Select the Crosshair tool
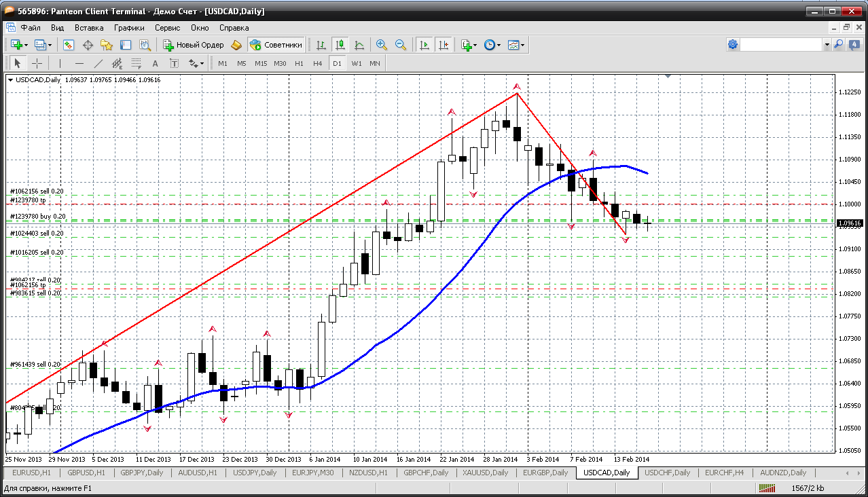 tap(37, 63)
